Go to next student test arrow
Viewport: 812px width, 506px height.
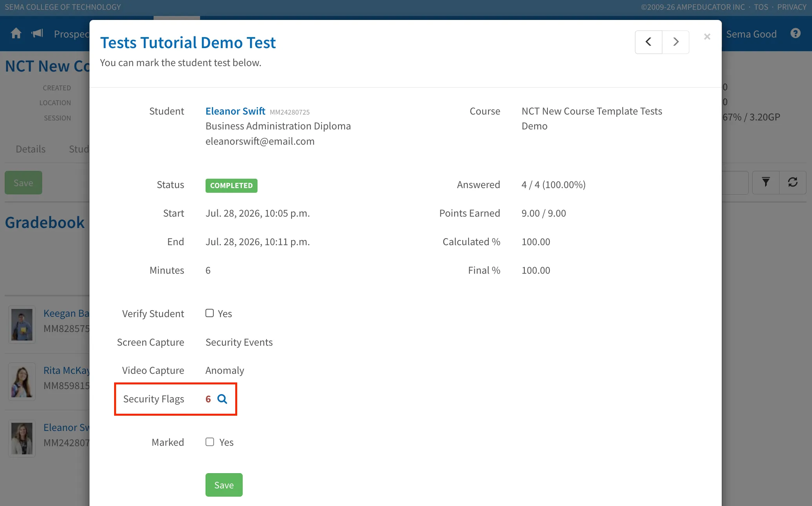pyautogui.click(x=676, y=42)
